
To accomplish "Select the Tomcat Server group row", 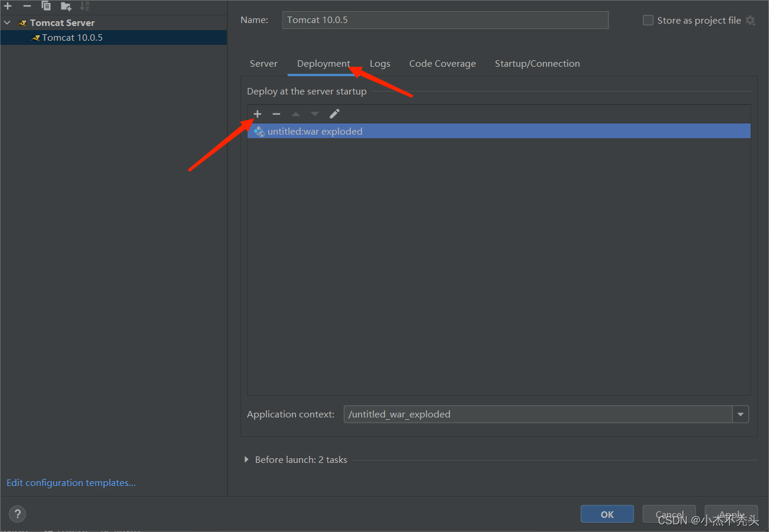I will (x=113, y=23).
